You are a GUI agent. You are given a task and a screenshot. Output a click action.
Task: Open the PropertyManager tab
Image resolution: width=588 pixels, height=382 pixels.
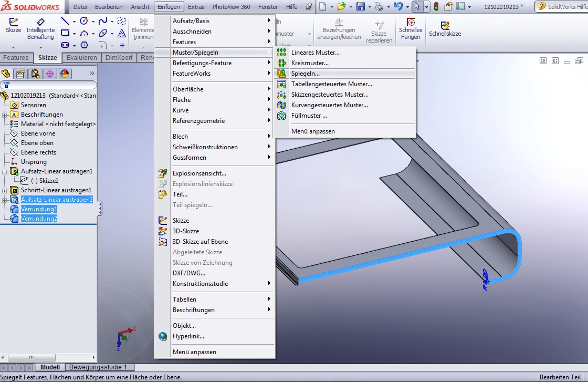pos(20,73)
